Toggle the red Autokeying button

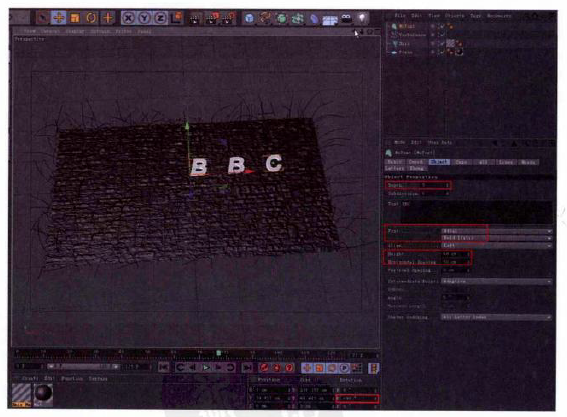(277, 368)
